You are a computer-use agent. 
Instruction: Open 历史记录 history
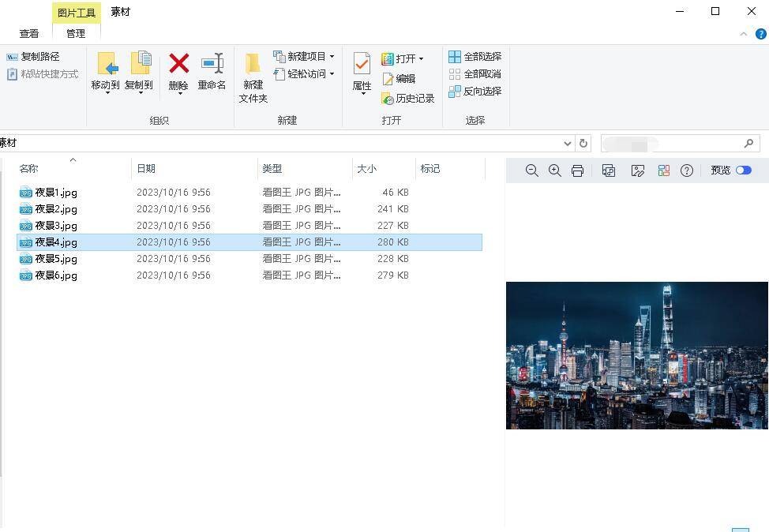click(x=408, y=99)
